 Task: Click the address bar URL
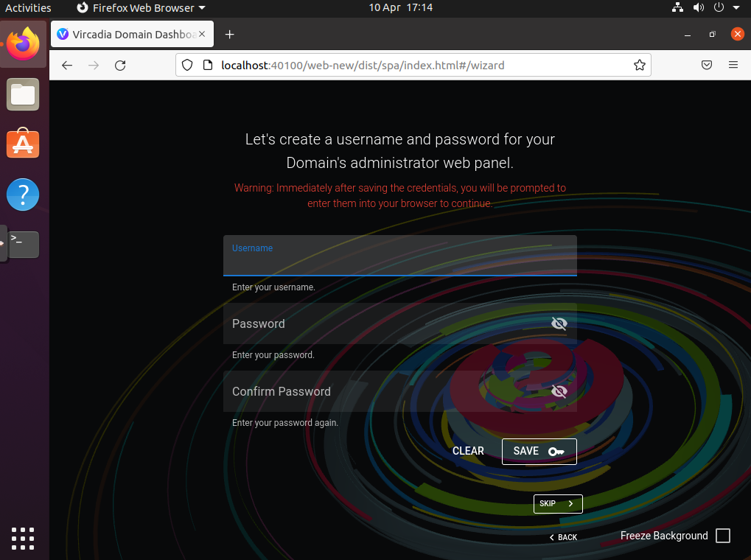pos(363,65)
